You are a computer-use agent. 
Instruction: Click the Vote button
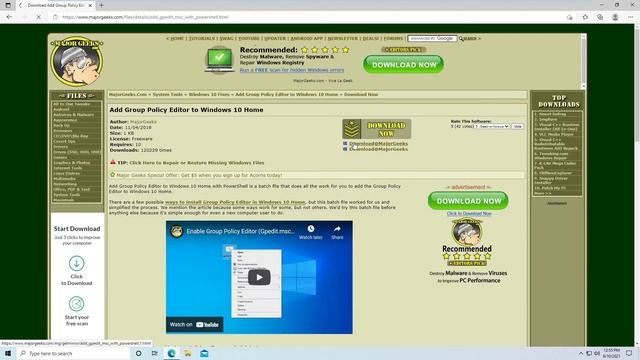pos(518,127)
